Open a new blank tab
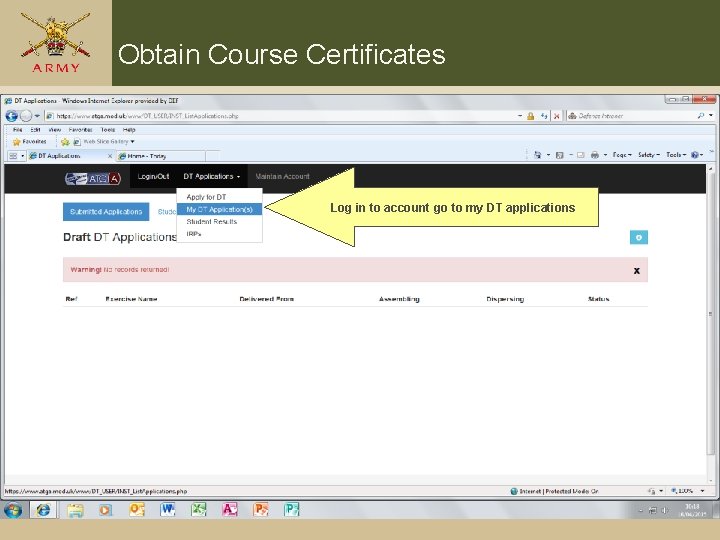Viewport: 720px width, 540px height. pos(213,156)
